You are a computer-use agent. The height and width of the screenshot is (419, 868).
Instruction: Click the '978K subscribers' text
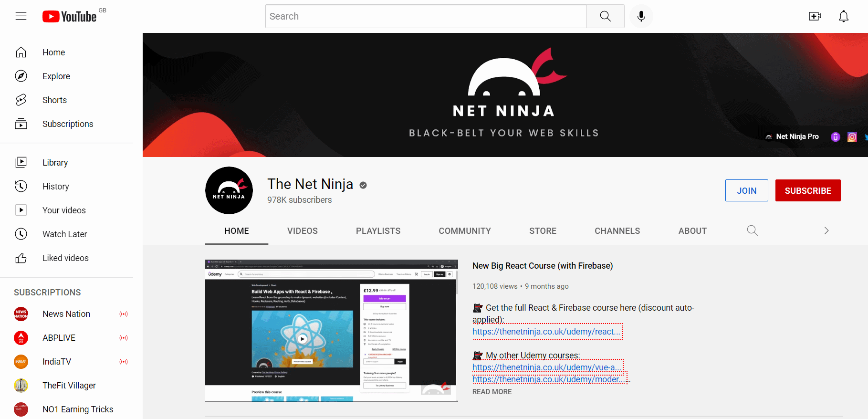click(x=299, y=200)
